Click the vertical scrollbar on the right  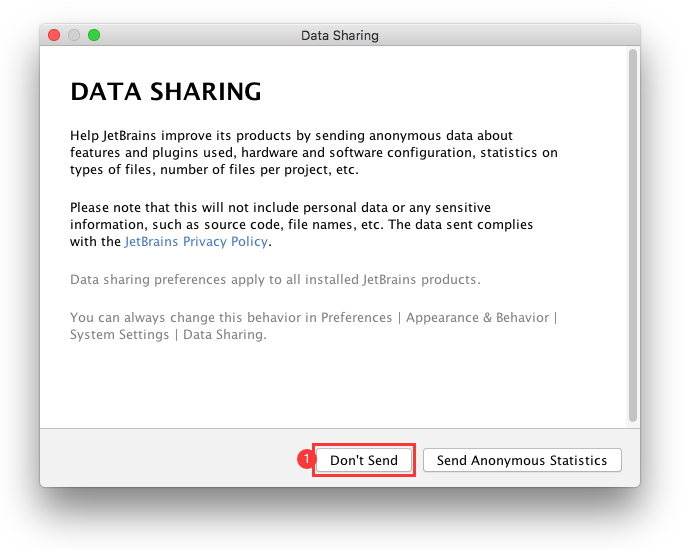(632, 235)
